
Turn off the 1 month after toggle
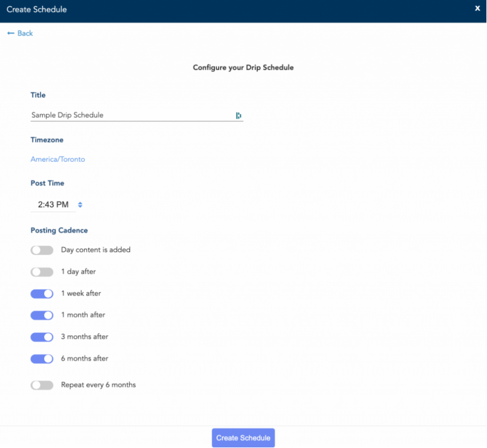tap(42, 316)
